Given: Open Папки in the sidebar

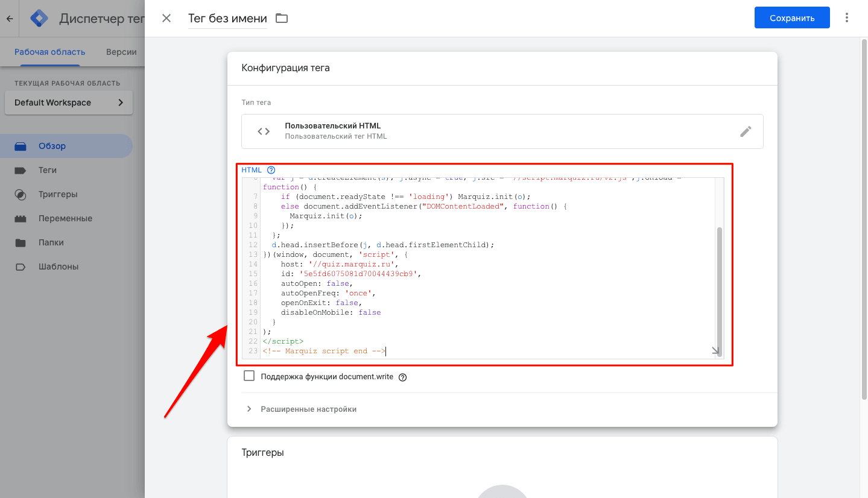Looking at the screenshot, I should click(66, 242).
